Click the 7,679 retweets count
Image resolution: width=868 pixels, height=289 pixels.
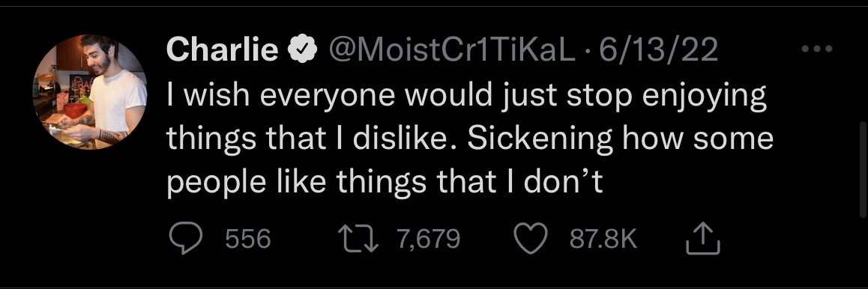[429, 240]
